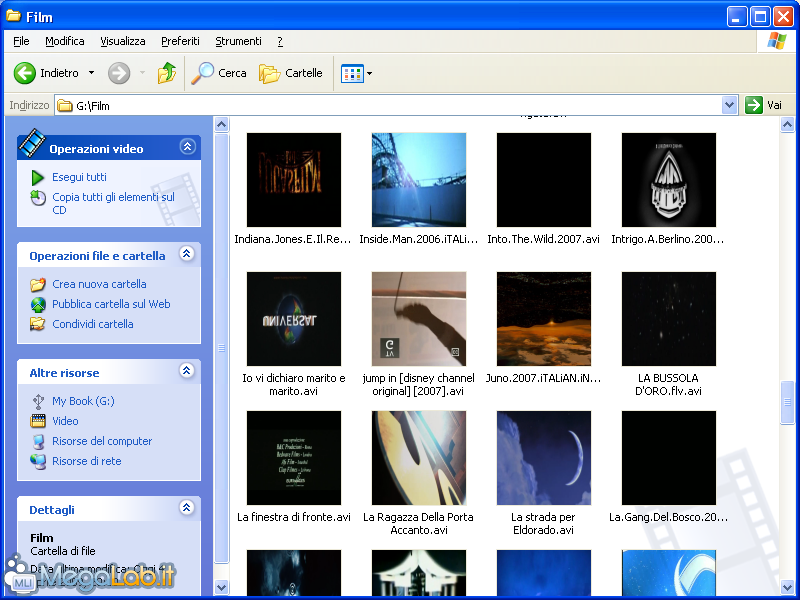Open the Visualizza menu
The image size is (800, 600).
pos(123,41)
